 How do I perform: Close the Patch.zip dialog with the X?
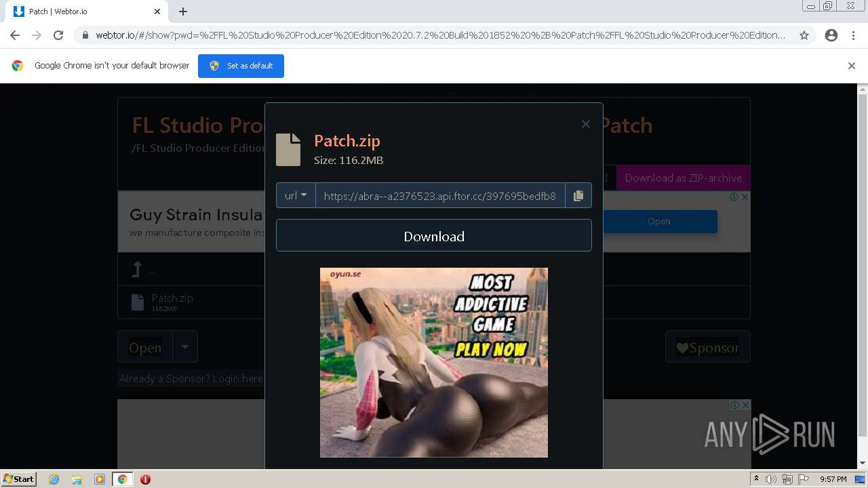coord(586,124)
